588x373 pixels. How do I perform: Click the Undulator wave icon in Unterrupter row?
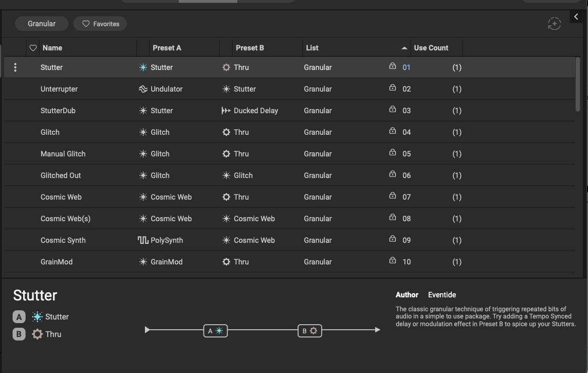tap(143, 89)
